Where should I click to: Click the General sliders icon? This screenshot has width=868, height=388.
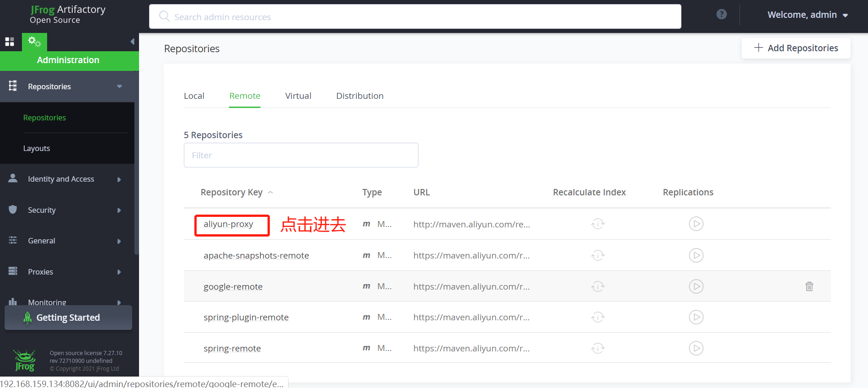[13, 240]
